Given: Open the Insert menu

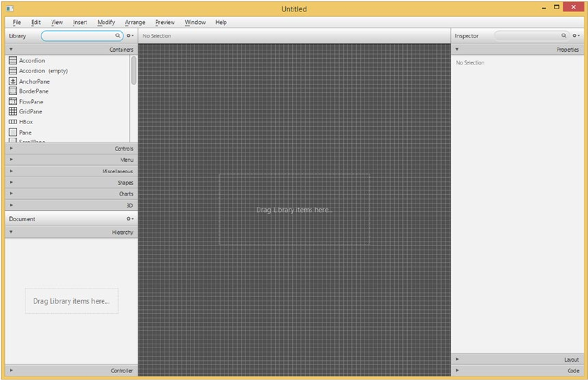Looking at the screenshot, I should tap(80, 22).
